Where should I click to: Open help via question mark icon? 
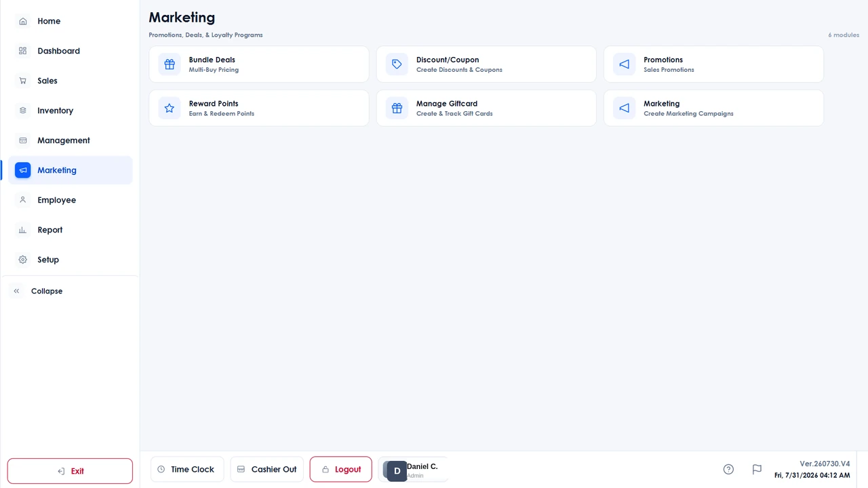coord(728,469)
